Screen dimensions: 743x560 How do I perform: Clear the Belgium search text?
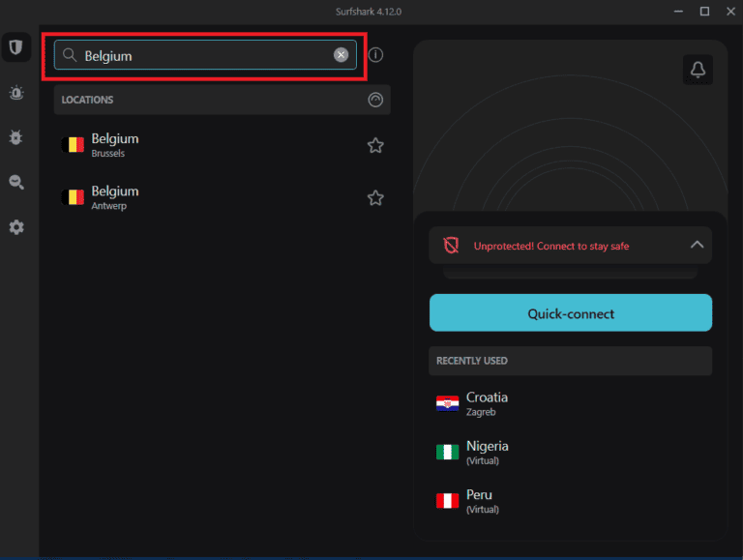[341, 55]
